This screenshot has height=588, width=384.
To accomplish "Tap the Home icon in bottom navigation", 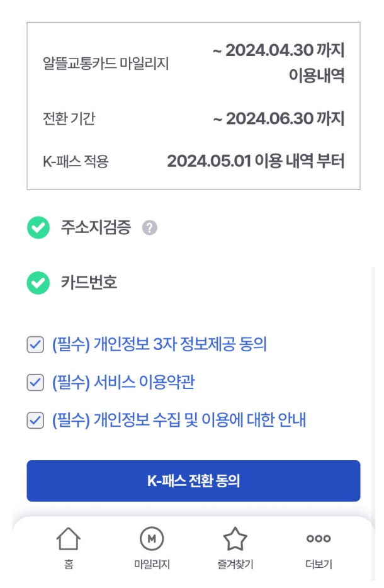I will tap(69, 541).
